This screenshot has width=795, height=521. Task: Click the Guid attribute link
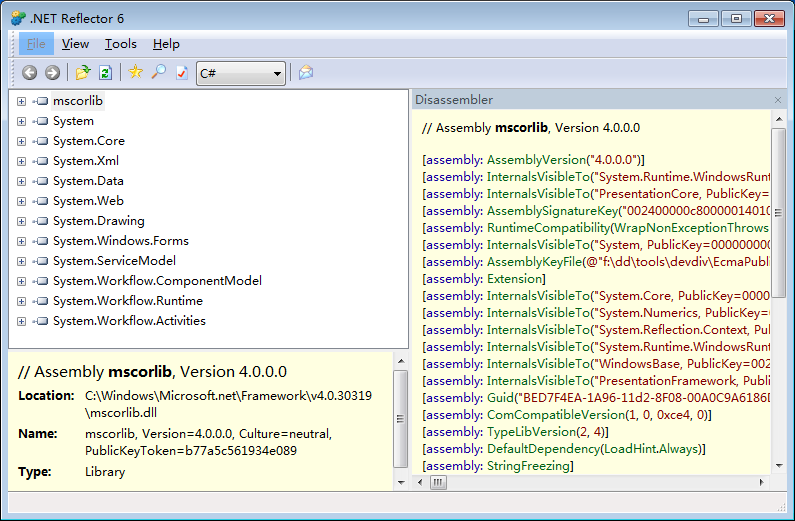[500, 398]
